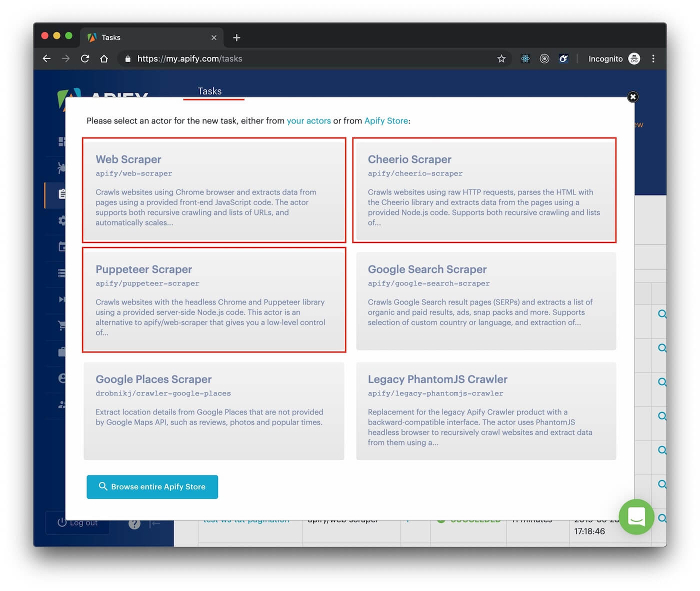Click the 17:18:46 timestamp cell
The height and width of the screenshot is (591, 700).
(x=589, y=531)
